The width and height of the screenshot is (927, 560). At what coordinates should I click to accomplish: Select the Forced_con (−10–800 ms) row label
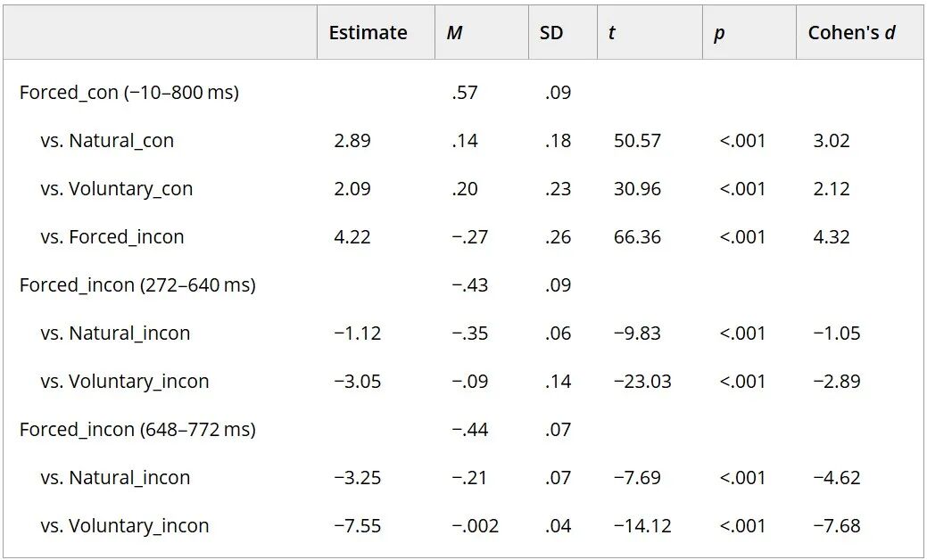tap(128, 93)
